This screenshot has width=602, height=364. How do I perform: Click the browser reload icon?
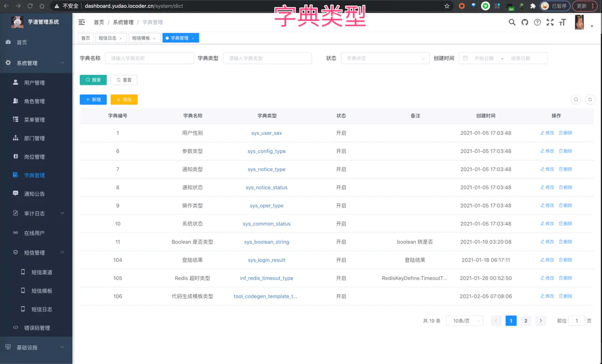[x=30, y=6]
